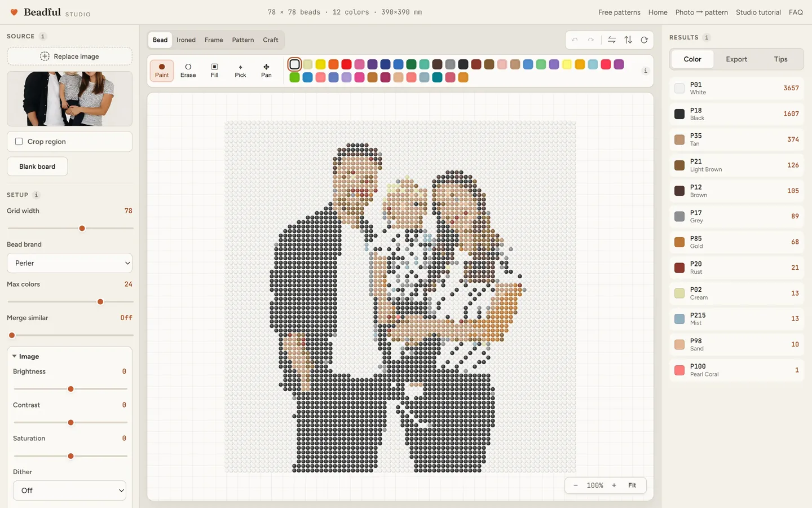The height and width of the screenshot is (508, 812).
Task: Pick the yellow color swatch in the palette
Action: [x=320, y=64]
